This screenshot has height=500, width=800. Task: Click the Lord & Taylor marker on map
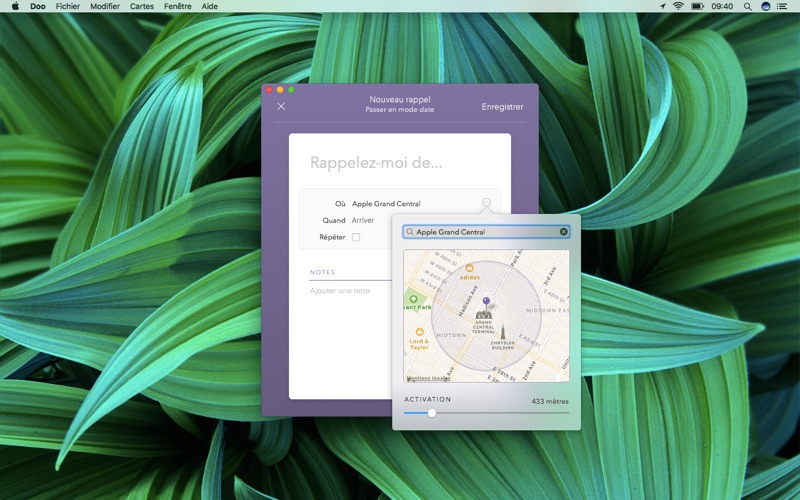tap(419, 339)
